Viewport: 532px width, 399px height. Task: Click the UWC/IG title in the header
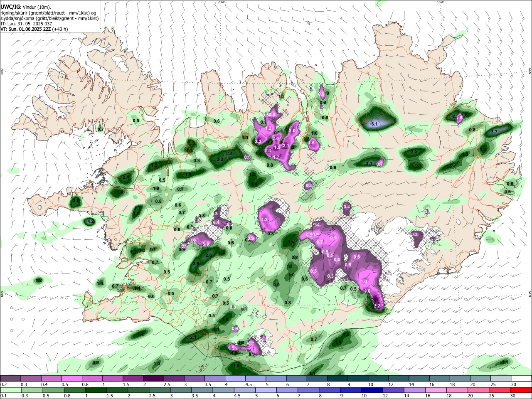click(x=10, y=7)
